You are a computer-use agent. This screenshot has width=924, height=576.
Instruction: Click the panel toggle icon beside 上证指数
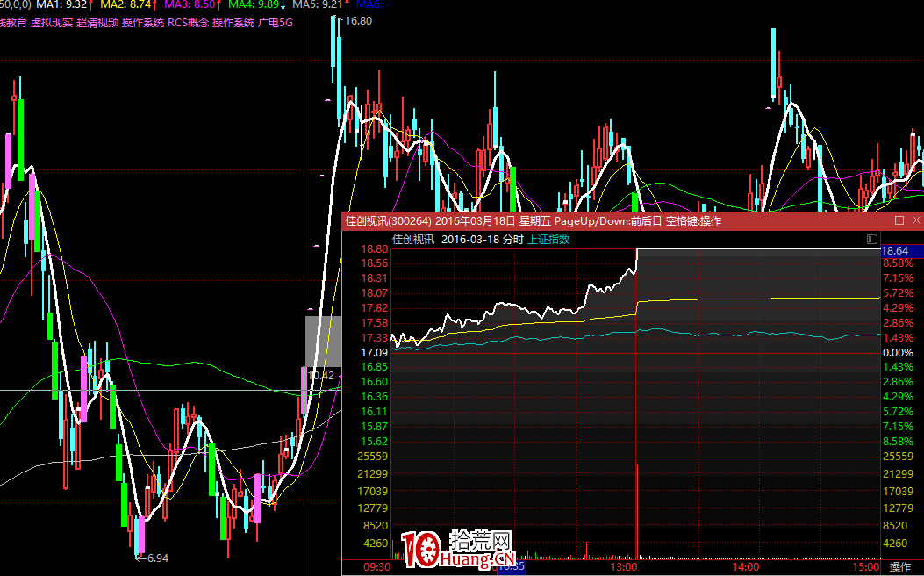click(x=871, y=239)
